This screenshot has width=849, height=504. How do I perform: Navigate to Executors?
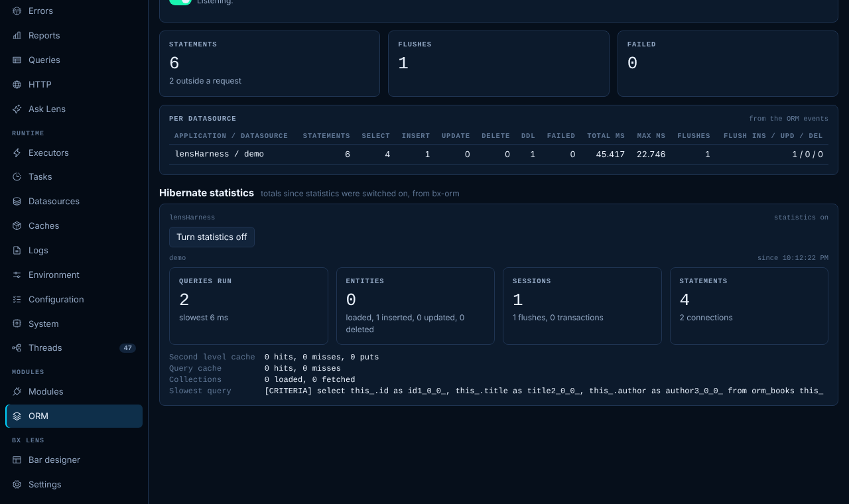(74, 153)
